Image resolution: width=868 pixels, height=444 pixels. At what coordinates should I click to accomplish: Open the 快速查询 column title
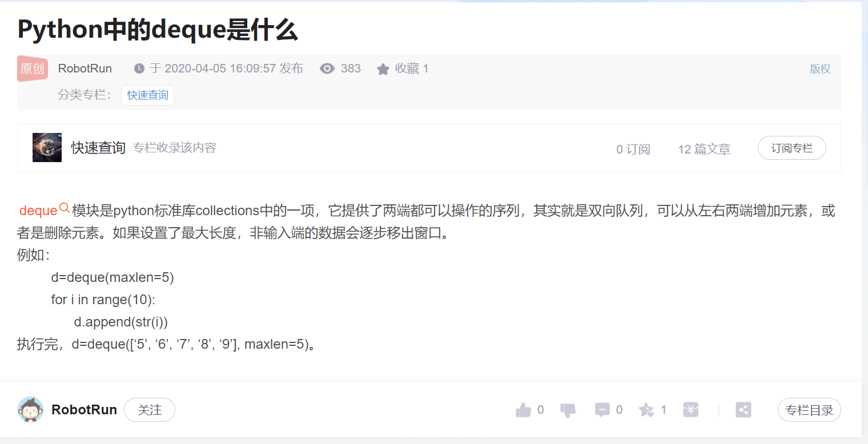click(98, 148)
